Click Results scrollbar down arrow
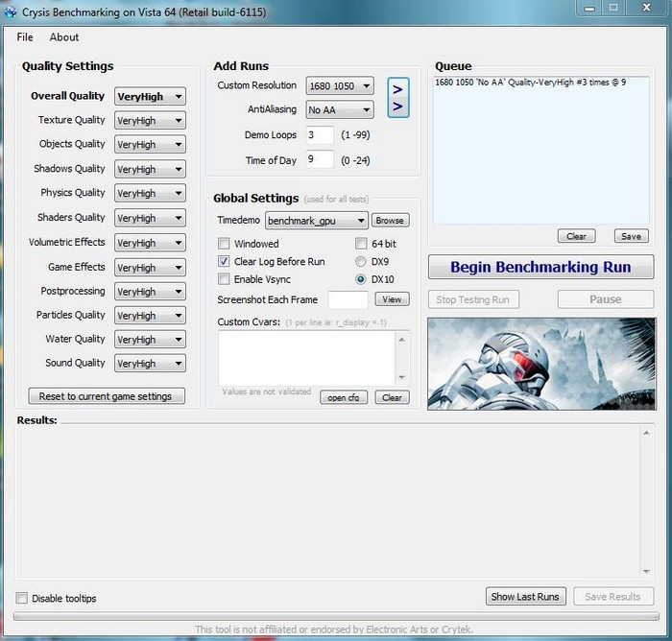672x641 pixels. tap(646, 571)
